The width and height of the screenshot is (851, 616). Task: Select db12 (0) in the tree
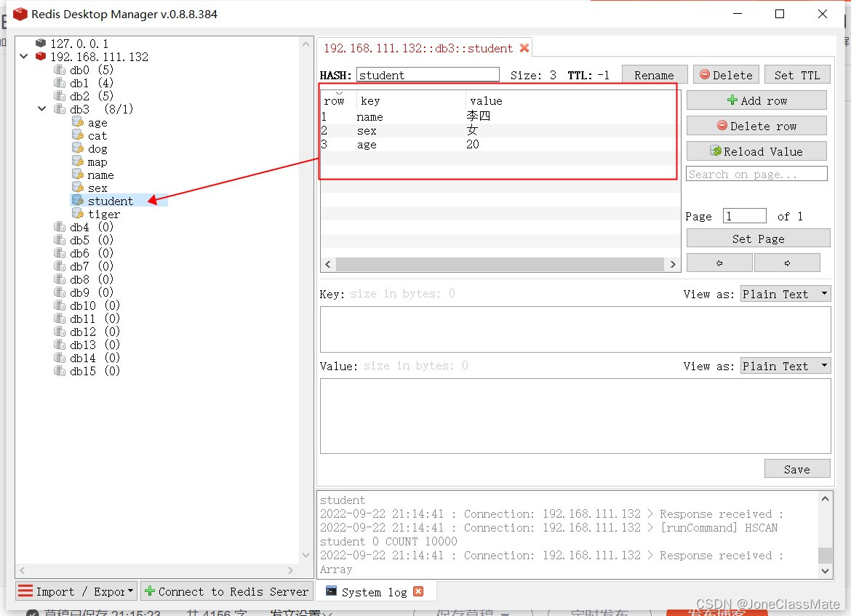[x=95, y=332]
